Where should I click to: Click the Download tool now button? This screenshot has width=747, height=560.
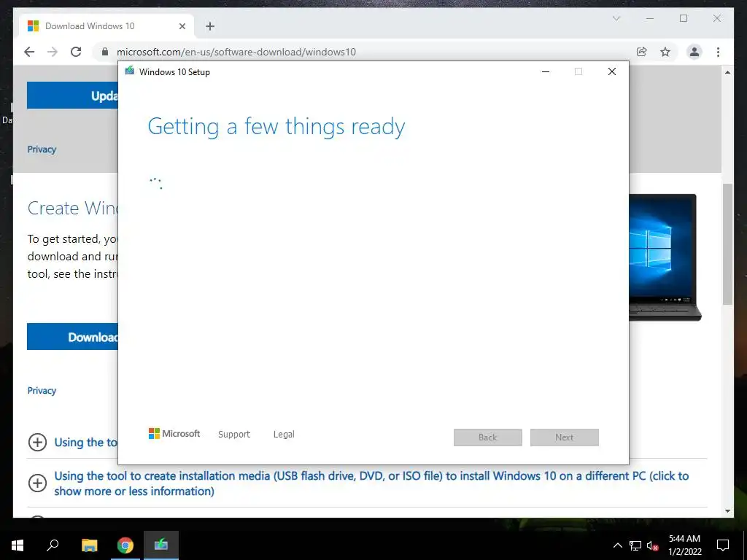72,337
